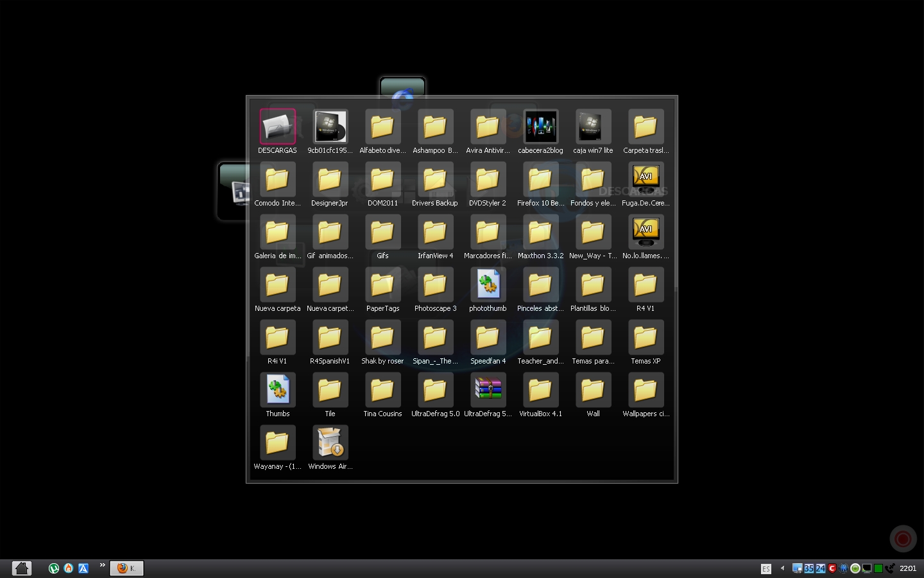Open the UltraDefrag 5... RAR archive
924x578 pixels.
click(x=488, y=390)
